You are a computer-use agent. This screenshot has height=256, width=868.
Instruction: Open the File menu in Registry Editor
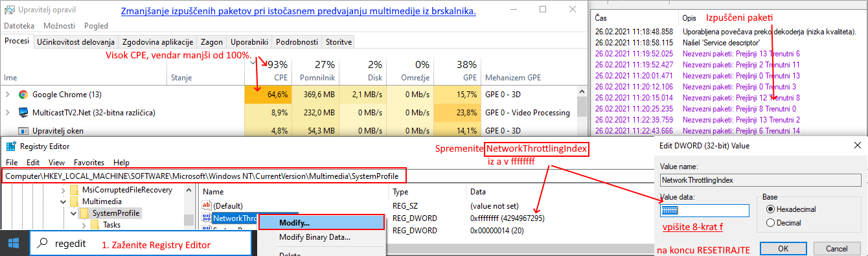12,162
